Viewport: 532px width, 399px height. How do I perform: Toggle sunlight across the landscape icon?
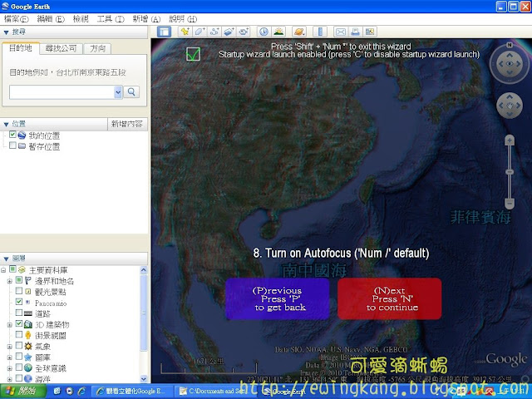(x=278, y=32)
